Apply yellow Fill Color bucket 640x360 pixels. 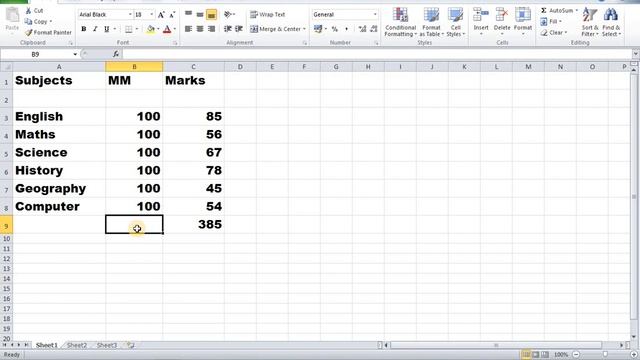click(x=151, y=29)
